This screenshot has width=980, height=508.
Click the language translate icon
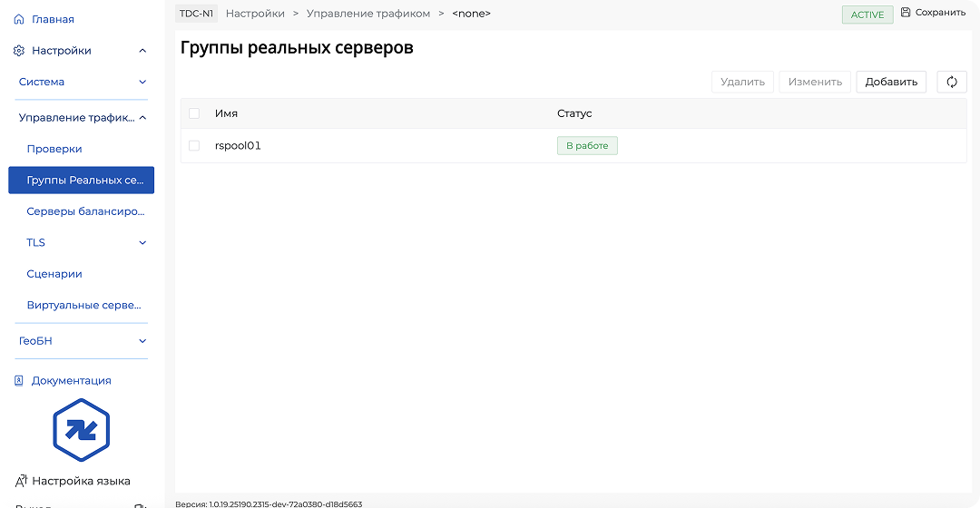coord(21,481)
